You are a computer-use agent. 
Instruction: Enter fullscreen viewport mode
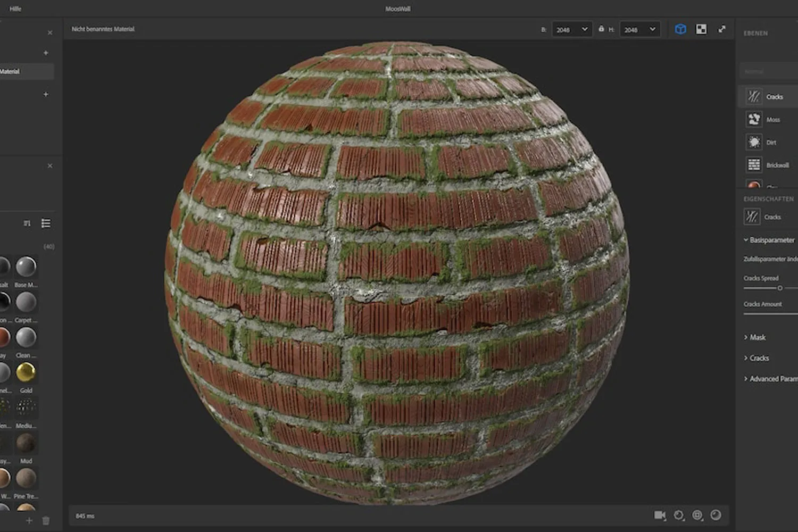point(722,29)
